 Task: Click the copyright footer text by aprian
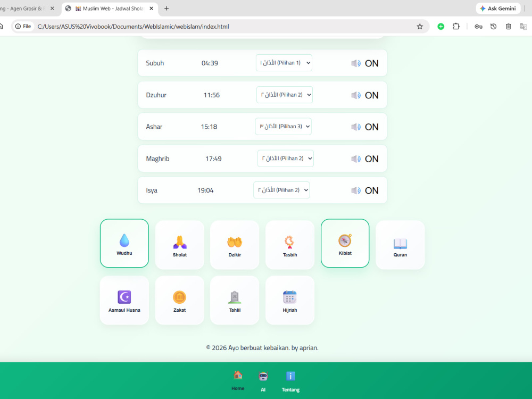tap(262, 348)
